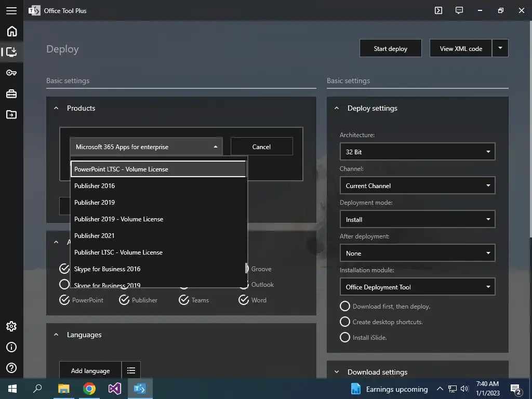Open Windows Start menu
Image resolution: width=532 pixels, height=399 pixels.
point(12,389)
